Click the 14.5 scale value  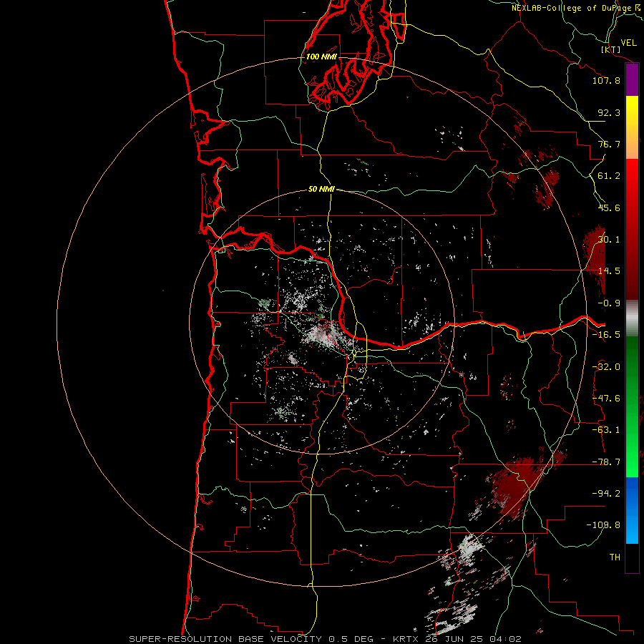click(x=609, y=271)
